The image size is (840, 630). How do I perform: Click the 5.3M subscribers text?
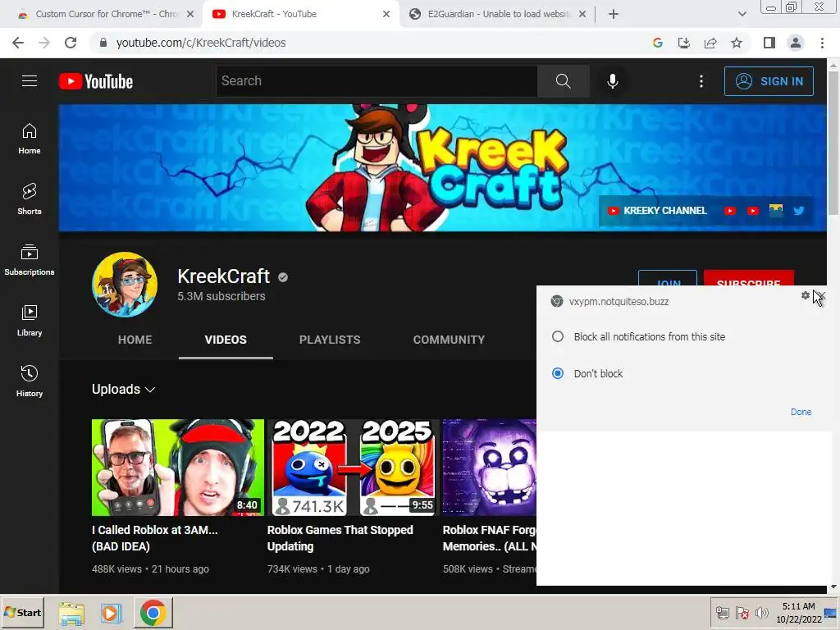[221, 296]
